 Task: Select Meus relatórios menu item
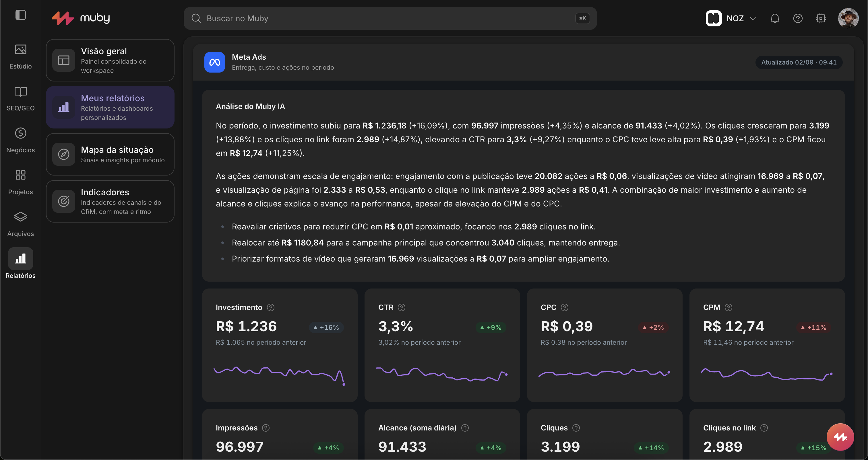(x=110, y=107)
